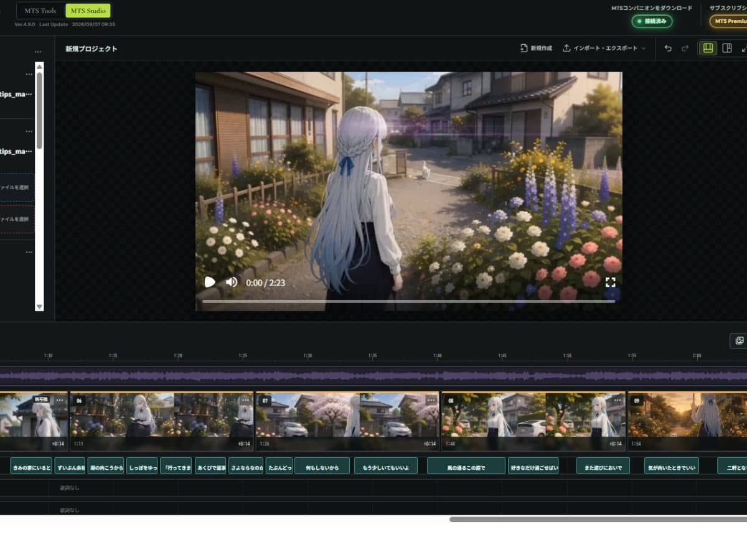Open the options menu on scene 08
The height and width of the screenshot is (560, 747).
[616, 401]
